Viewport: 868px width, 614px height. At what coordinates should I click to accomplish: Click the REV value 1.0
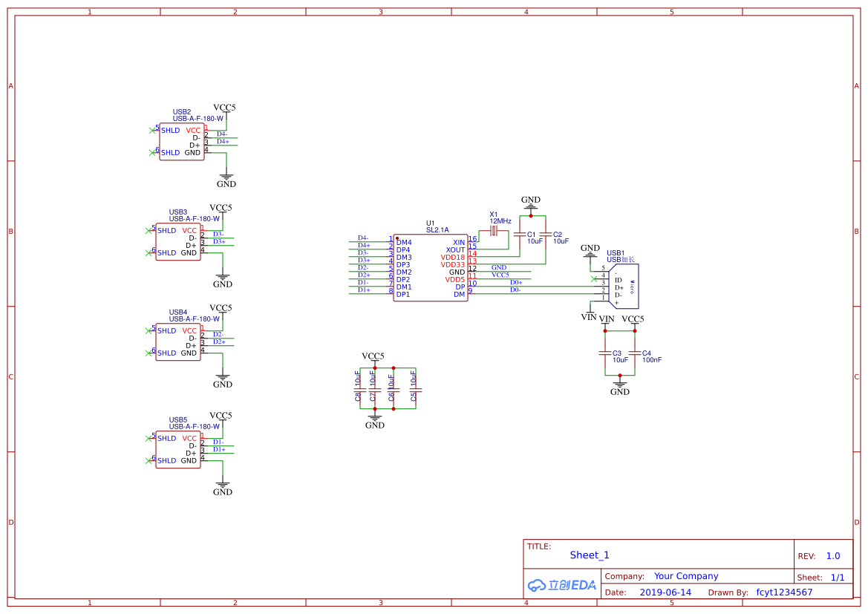[833, 556]
